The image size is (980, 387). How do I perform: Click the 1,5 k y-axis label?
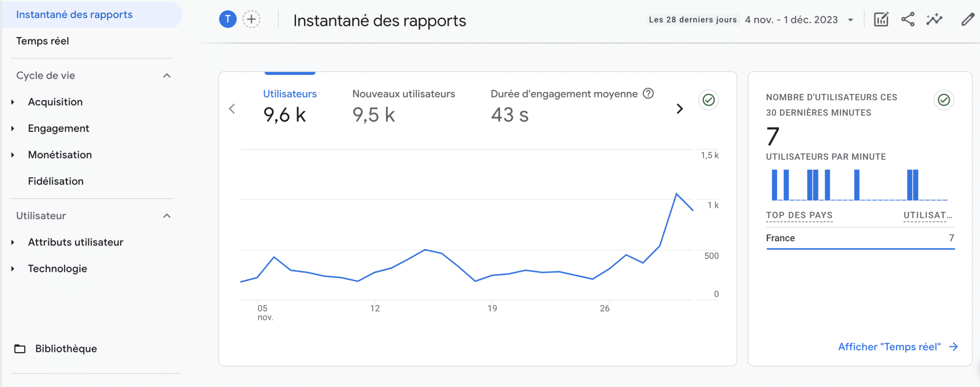pyautogui.click(x=709, y=155)
